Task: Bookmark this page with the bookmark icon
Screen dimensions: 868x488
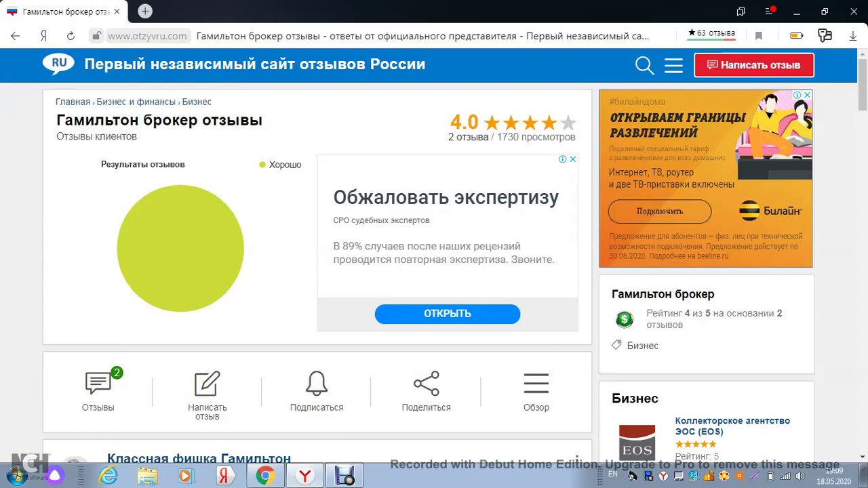Action: click(x=759, y=36)
